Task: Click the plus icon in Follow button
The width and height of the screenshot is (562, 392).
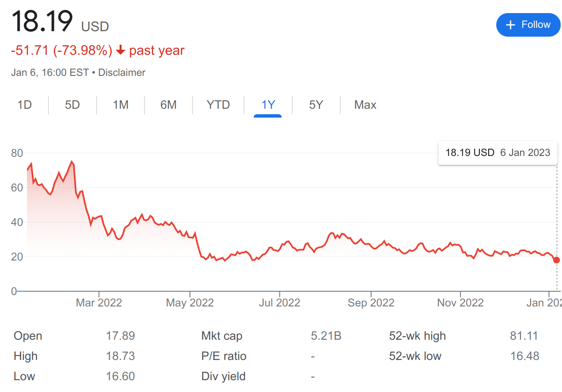Action: pos(511,25)
